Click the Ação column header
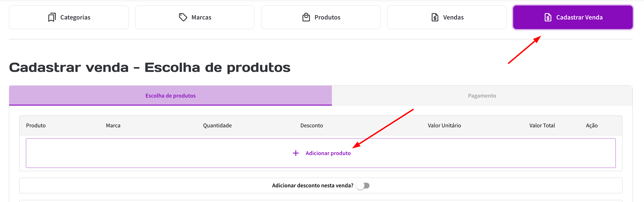This screenshot has height=202, width=644. [592, 126]
